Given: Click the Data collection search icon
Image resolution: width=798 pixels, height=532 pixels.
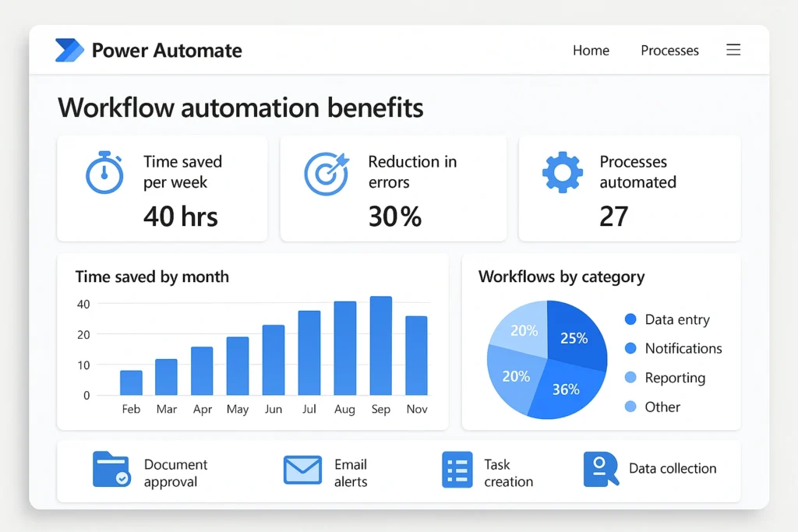Looking at the screenshot, I should [600, 470].
